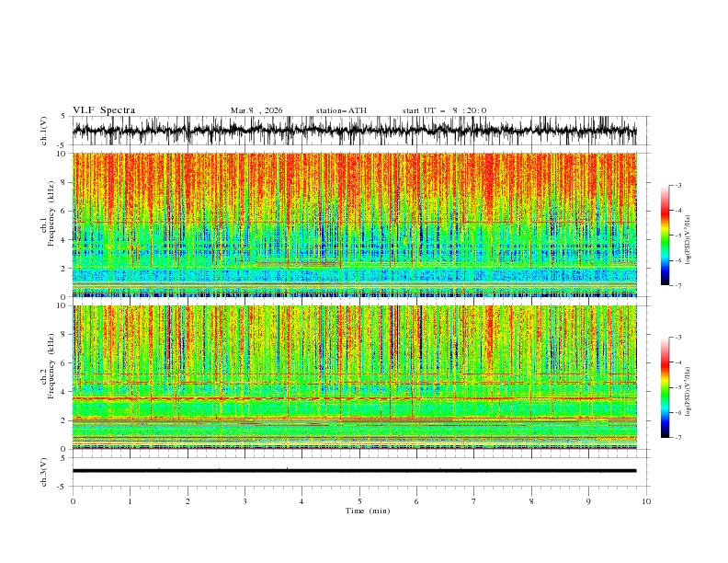Viewport: 728px width, 563px height.
Task: Click the time axis tick label 2
Action: pos(188,501)
